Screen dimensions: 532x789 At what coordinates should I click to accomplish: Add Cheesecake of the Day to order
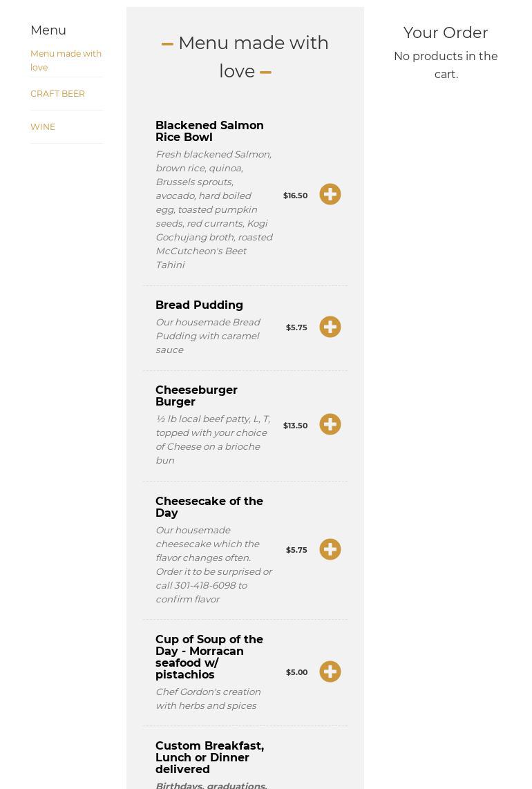pos(330,549)
